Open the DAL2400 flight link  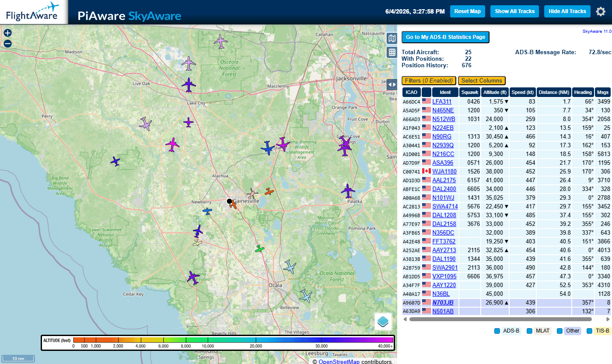point(444,189)
